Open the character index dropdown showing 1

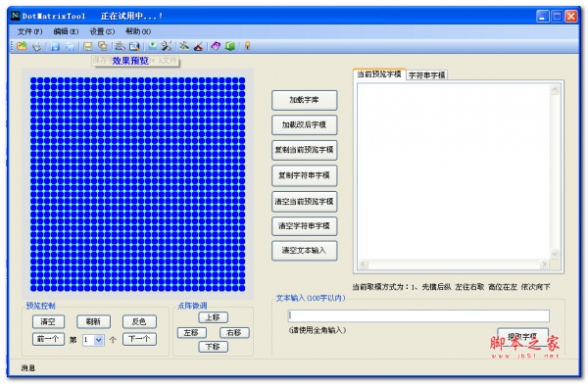tap(99, 340)
